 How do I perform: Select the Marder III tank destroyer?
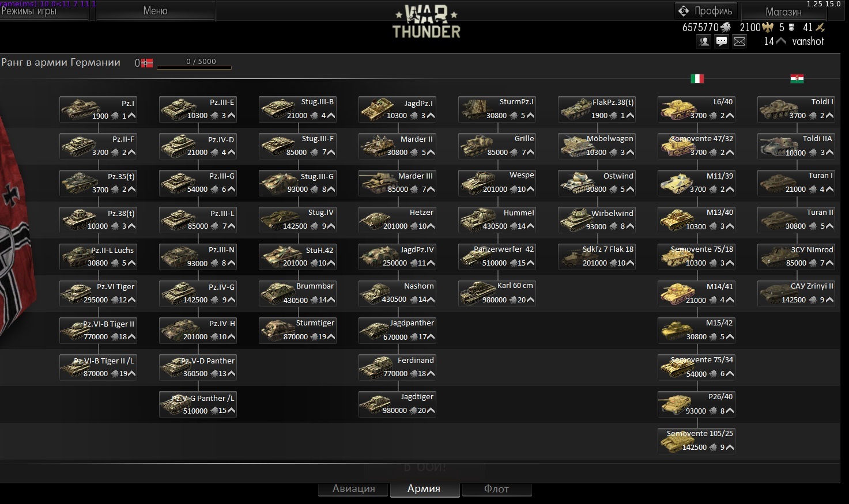[397, 183]
